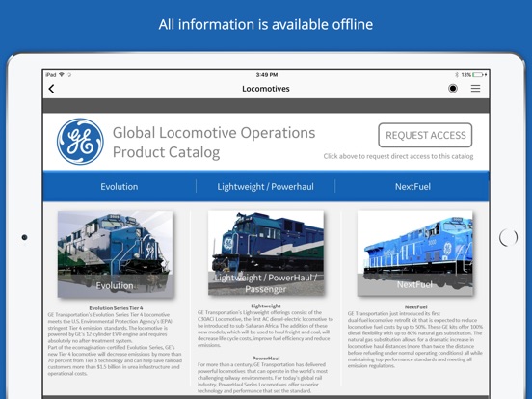Tap the iPad home button
Screen dimensions: 532x399
tap(508, 237)
